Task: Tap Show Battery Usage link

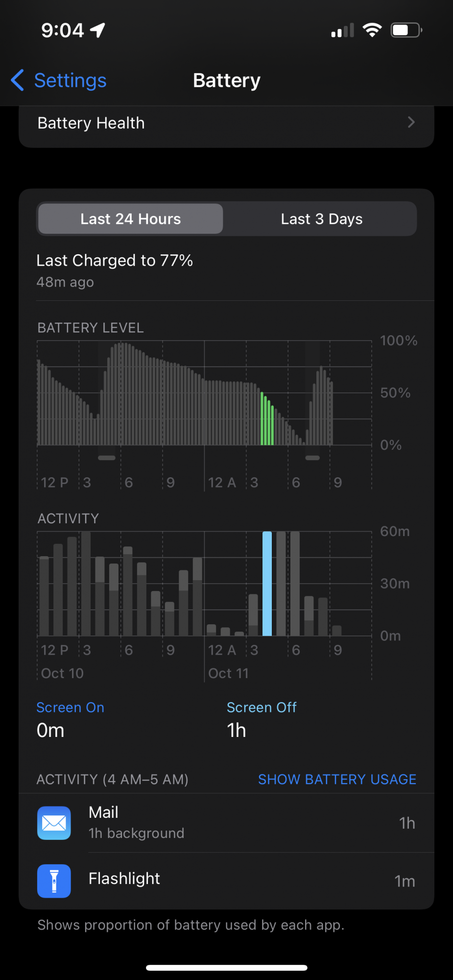Action: tap(337, 779)
